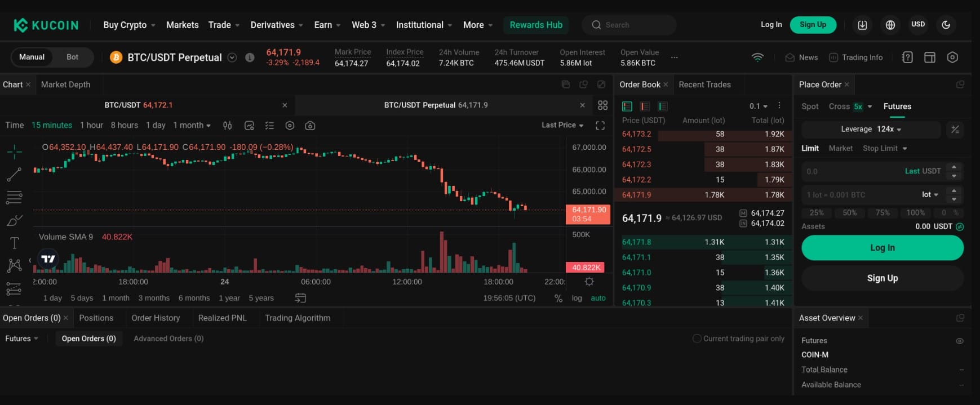Expand the Derivatives menu
Screen dimensions: 980x405
[x=277, y=25]
